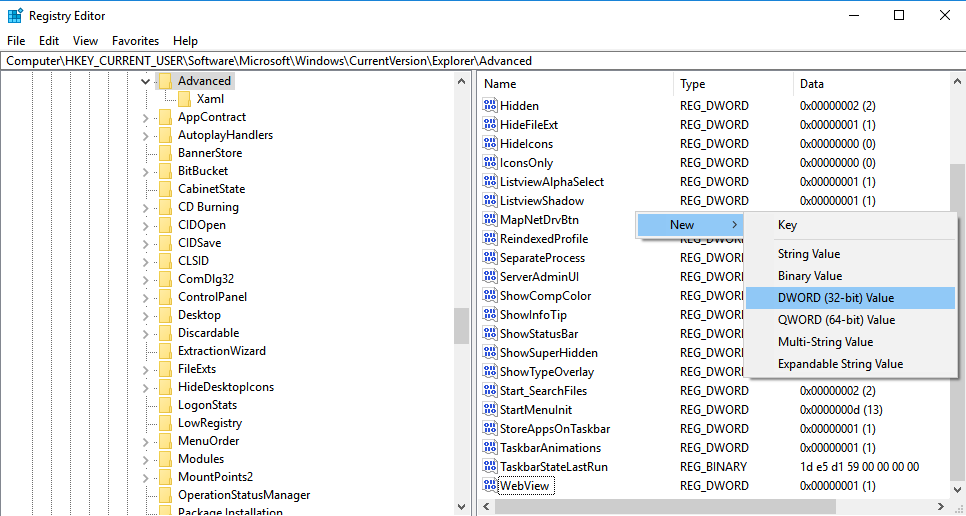Click the MapNetDrvBtn value icon
Image resolution: width=966 pixels, height=516 pixels.
490,220
